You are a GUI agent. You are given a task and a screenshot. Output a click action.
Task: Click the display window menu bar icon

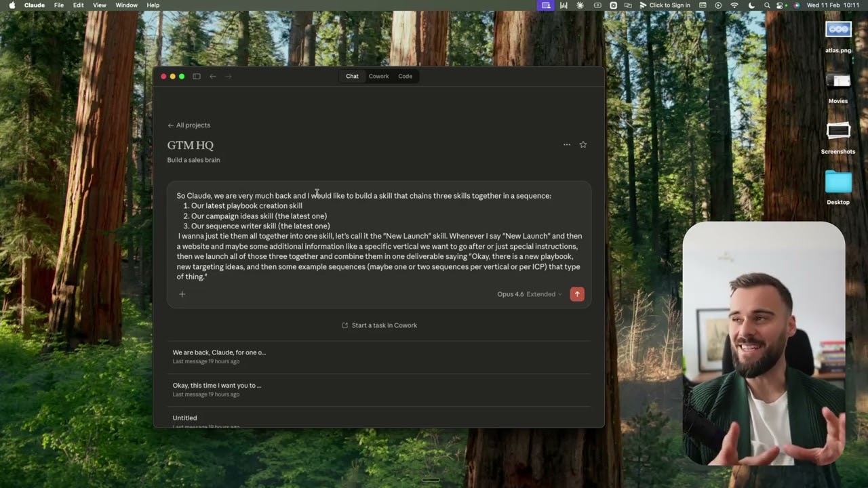point(703,5)
